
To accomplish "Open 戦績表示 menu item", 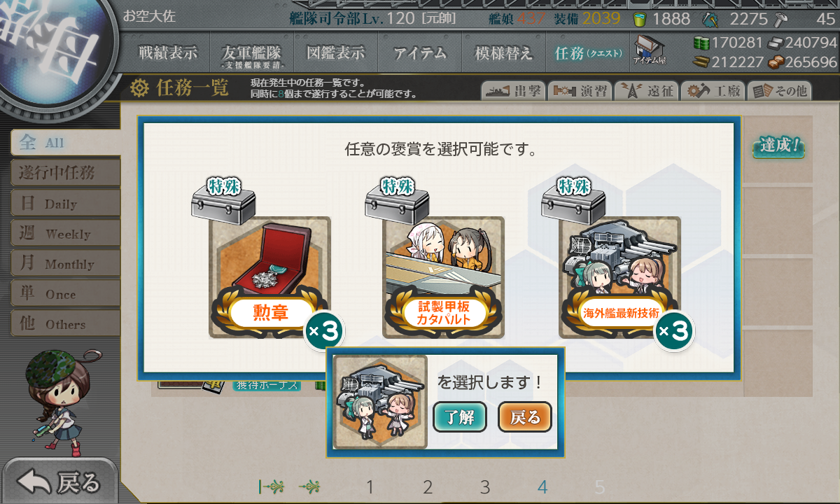I will click(167, 53).
